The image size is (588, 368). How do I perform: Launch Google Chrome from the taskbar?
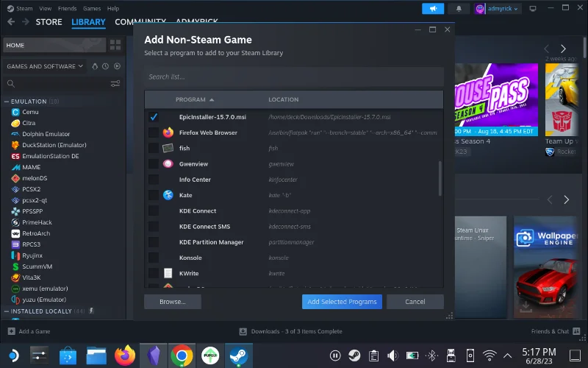[182, 355]
